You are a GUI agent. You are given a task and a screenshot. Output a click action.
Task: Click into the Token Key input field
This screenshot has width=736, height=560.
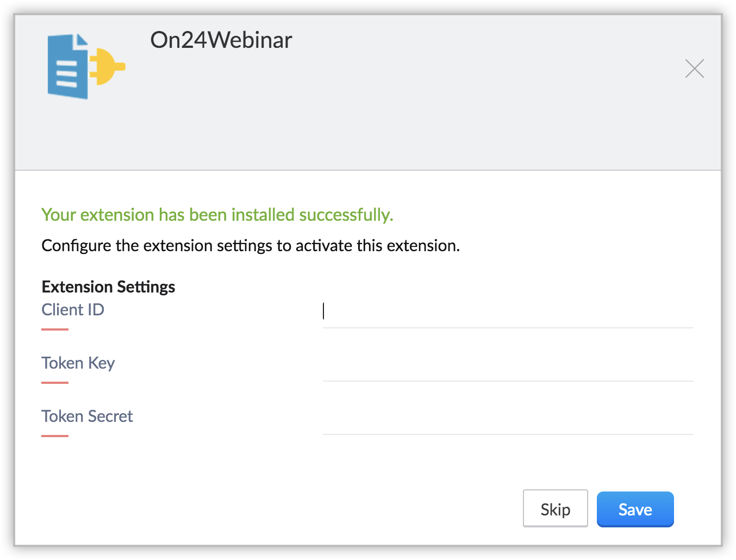click(508, 365)
